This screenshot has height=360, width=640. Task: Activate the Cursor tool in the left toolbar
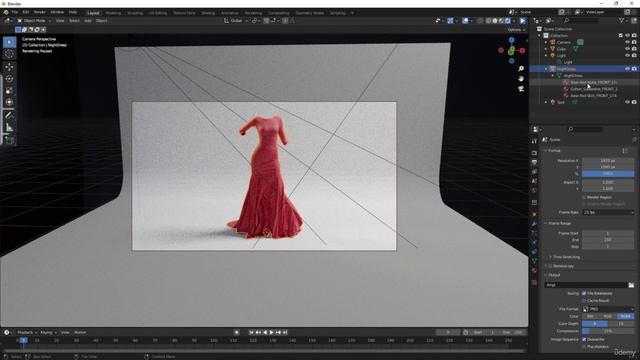[9, 54]
